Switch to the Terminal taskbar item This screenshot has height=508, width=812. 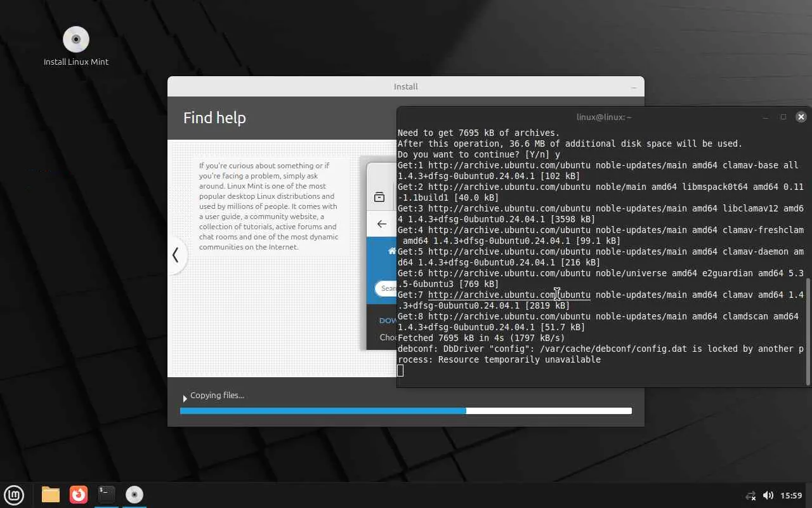click(x=107, y=495)
